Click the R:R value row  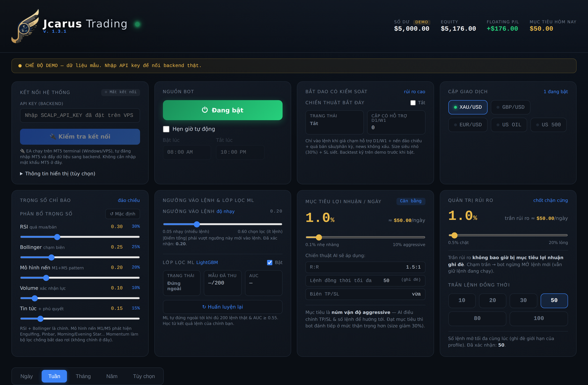click(x=365, y=267)
